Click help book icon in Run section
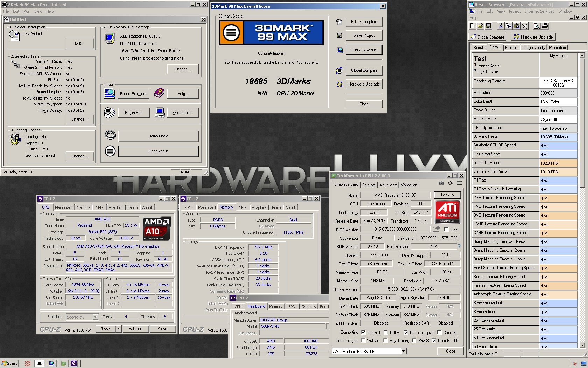 (x=159, y=93)
